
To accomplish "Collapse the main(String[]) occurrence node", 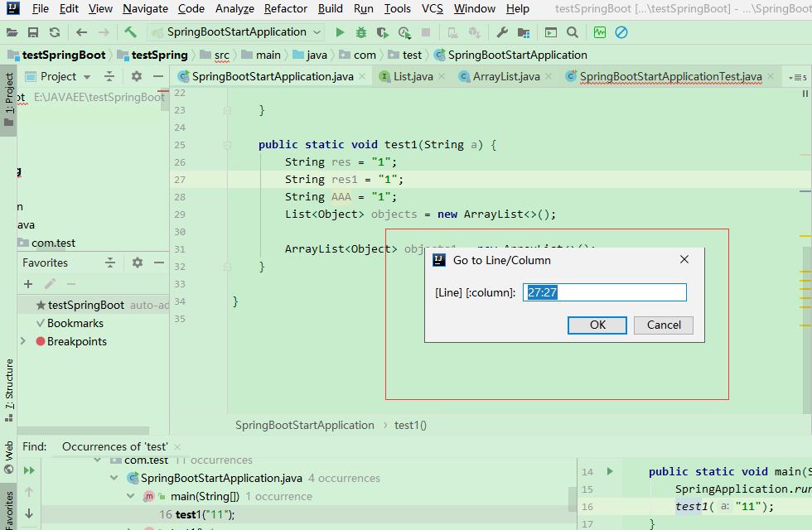I will coord(131,496).
